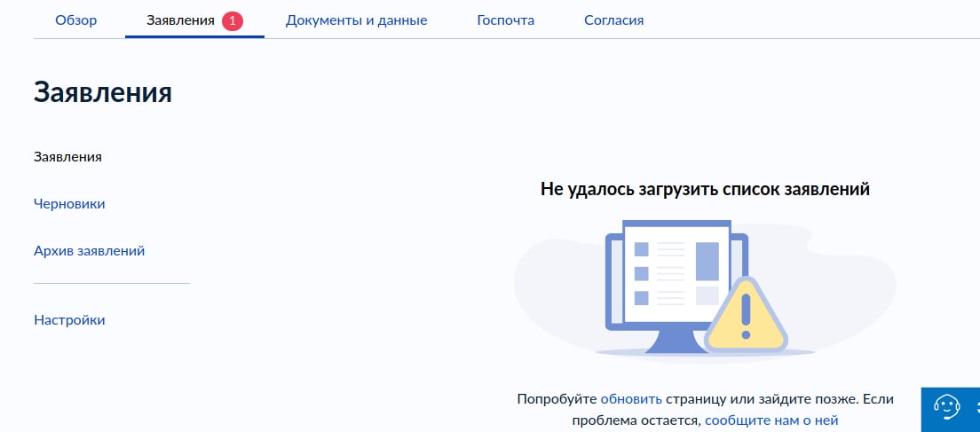Click the red notification badge on Заявления
980x432 pixels.
coord(233,20)
